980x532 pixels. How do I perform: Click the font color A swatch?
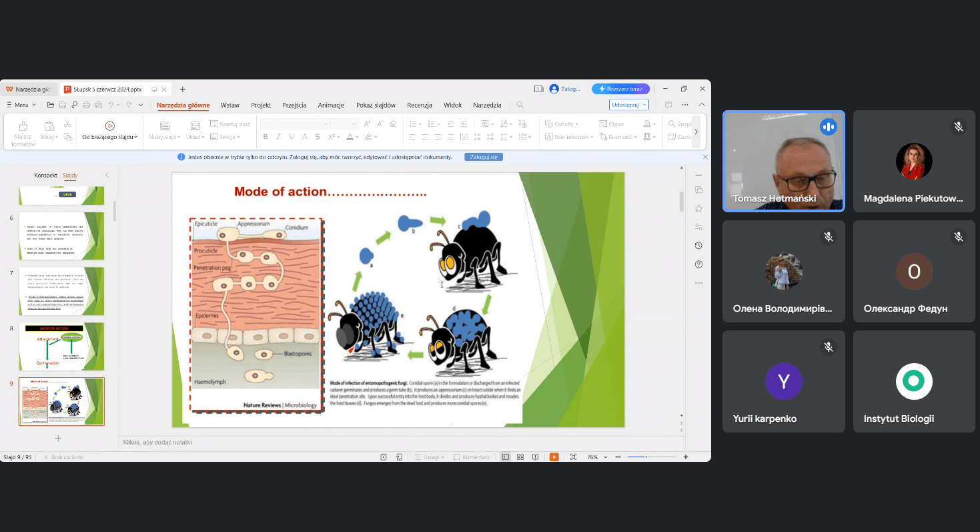349,137
